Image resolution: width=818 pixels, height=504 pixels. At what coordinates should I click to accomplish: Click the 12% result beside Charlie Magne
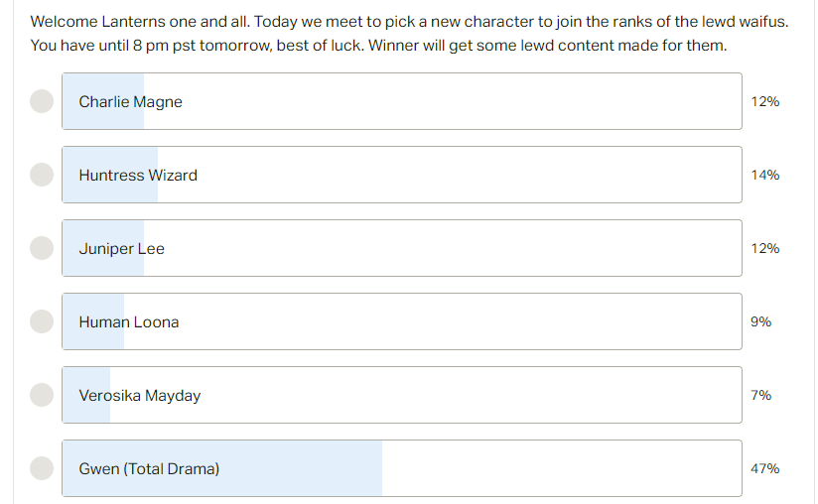[764, 101]
